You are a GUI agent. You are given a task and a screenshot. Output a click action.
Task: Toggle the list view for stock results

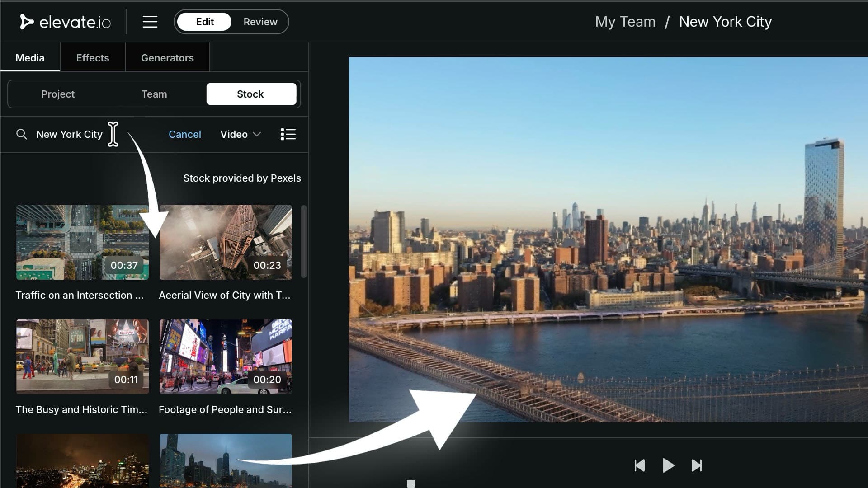[288, 134]
